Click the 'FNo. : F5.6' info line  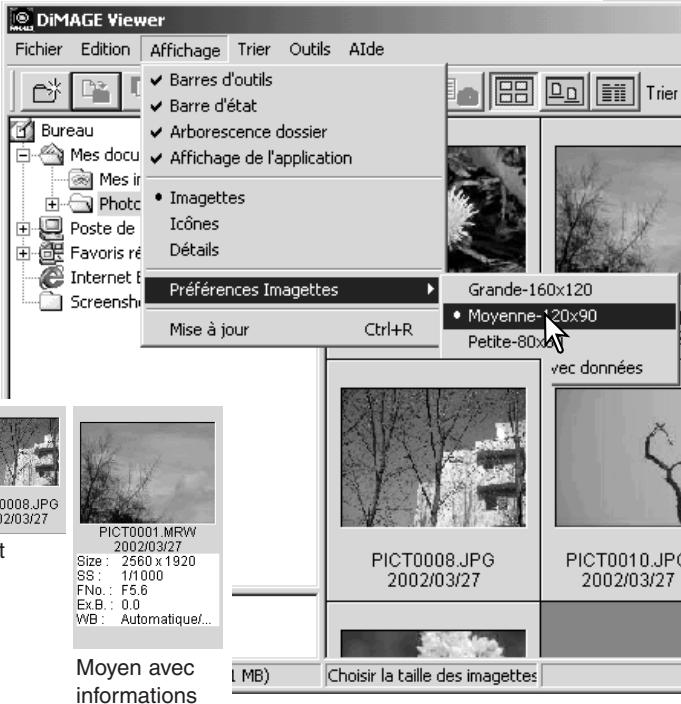coord(112,590)
